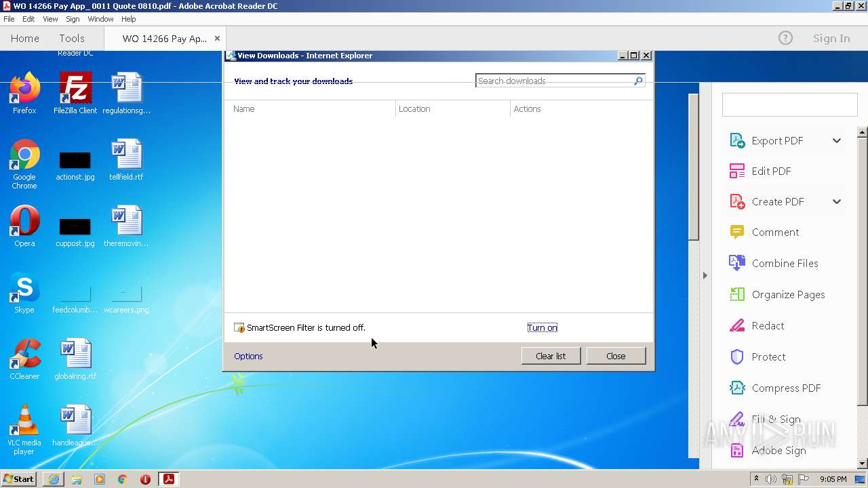Click the Clear list button

coord(551,356)
